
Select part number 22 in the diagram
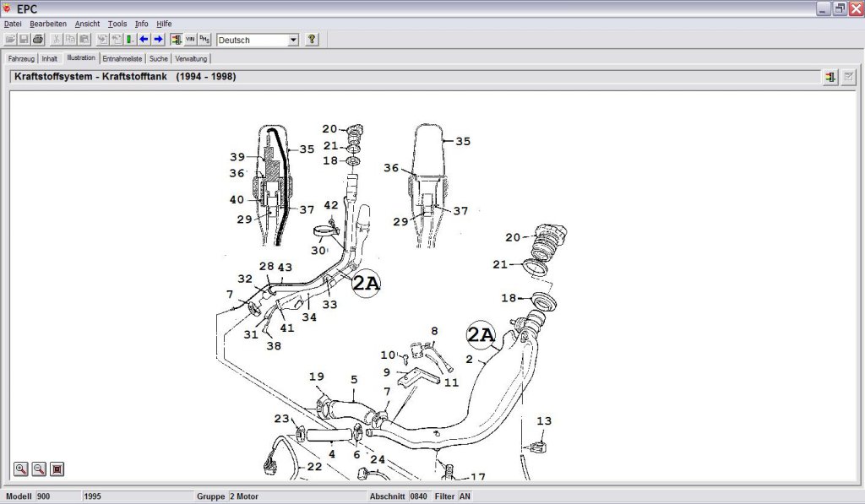click(314, 467)
